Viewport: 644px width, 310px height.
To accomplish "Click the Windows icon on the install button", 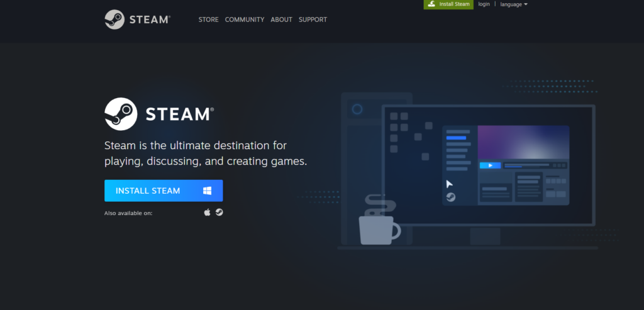I will 207,191.
